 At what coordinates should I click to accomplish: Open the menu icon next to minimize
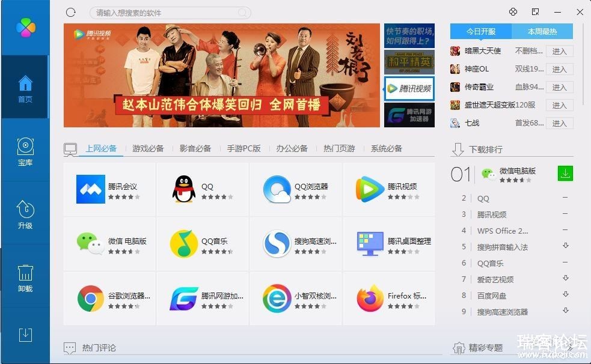tap(535, 12)
